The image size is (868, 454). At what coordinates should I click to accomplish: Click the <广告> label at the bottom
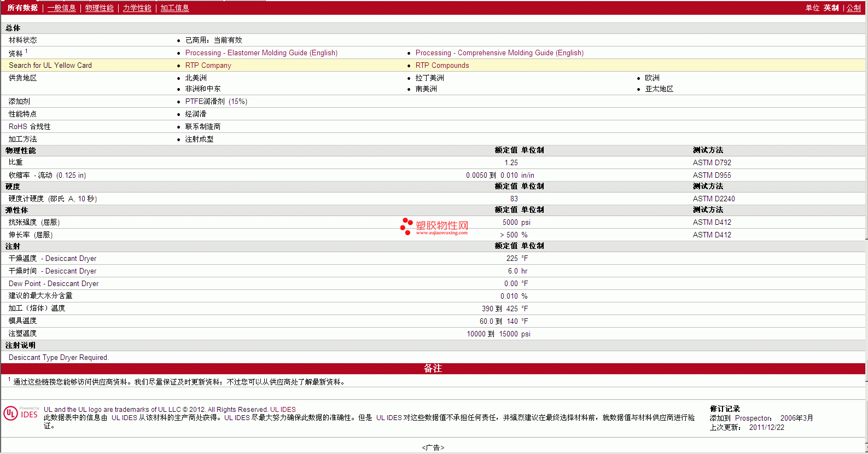coord(433,447)
